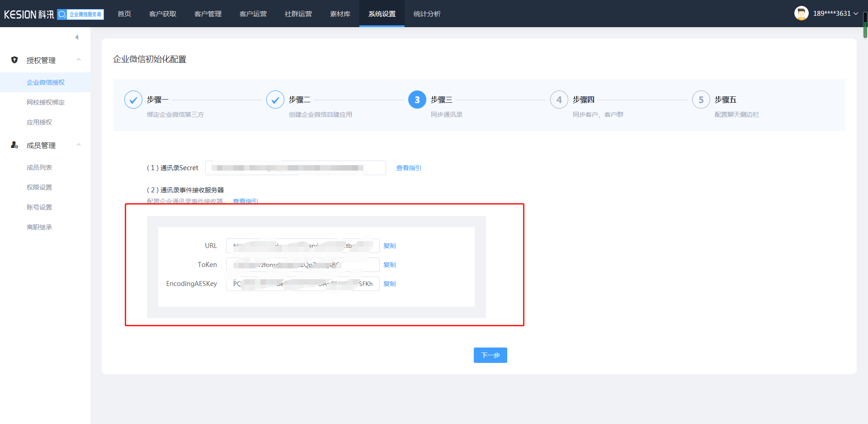The height and width of the screenshot is (424, 868).
Task: Click the KESION logo in header
Action: [29, 14]
